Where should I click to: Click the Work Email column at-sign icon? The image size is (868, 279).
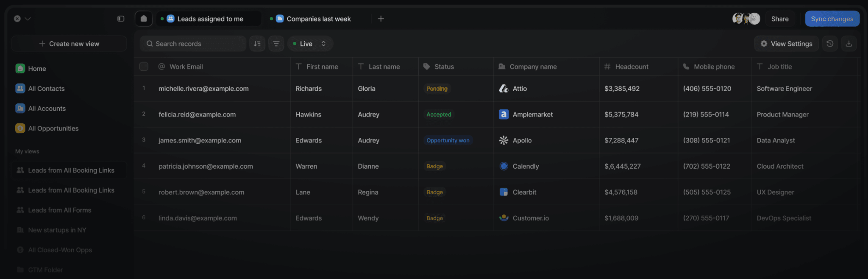coord(161,67)
